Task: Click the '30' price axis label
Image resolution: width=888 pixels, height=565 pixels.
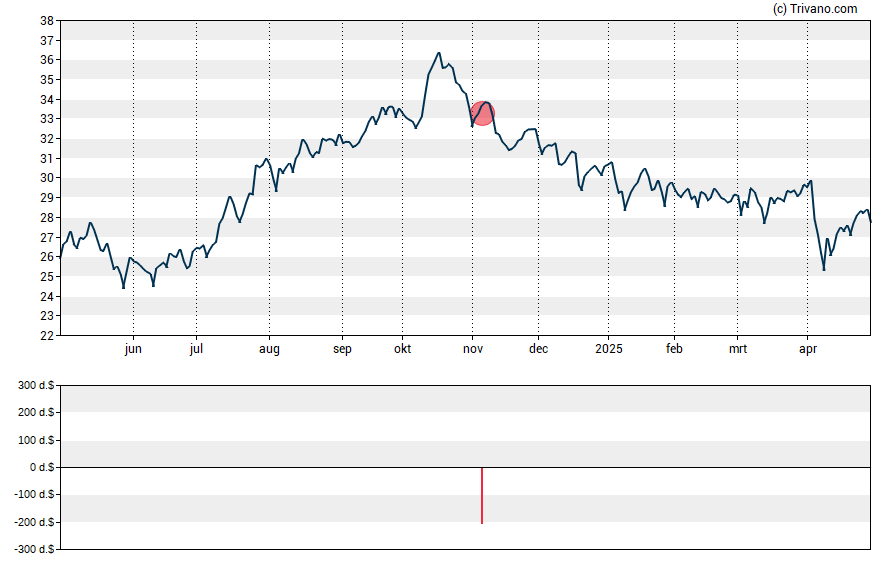Action: coord(47,178)
